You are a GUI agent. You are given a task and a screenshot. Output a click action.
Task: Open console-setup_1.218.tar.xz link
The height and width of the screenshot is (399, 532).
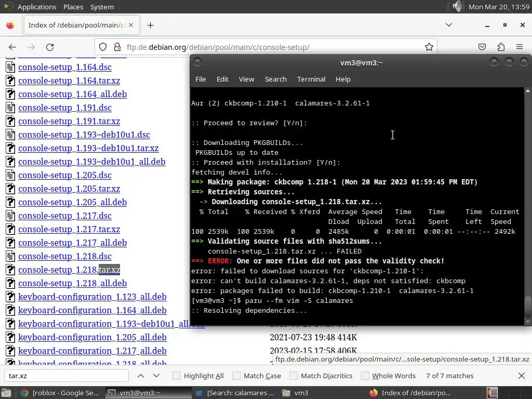coord(69,270)
